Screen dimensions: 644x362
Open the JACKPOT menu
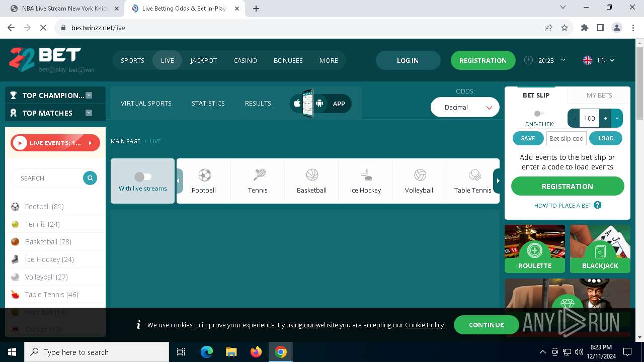click(x=204, y=60)
